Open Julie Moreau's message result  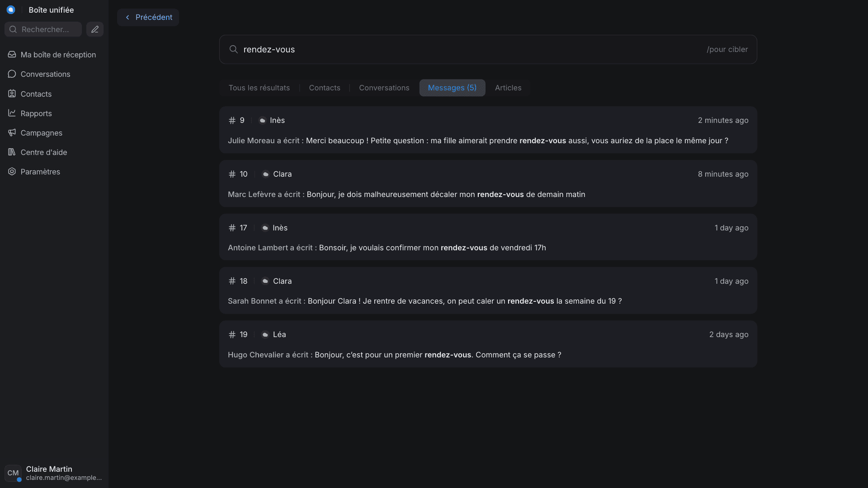pos(488,130)
